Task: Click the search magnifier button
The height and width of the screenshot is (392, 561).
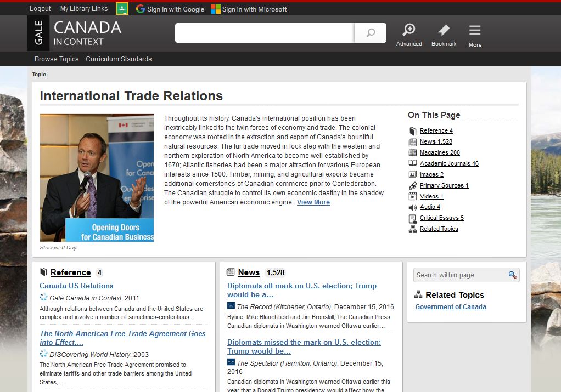Action: [371, 33]
